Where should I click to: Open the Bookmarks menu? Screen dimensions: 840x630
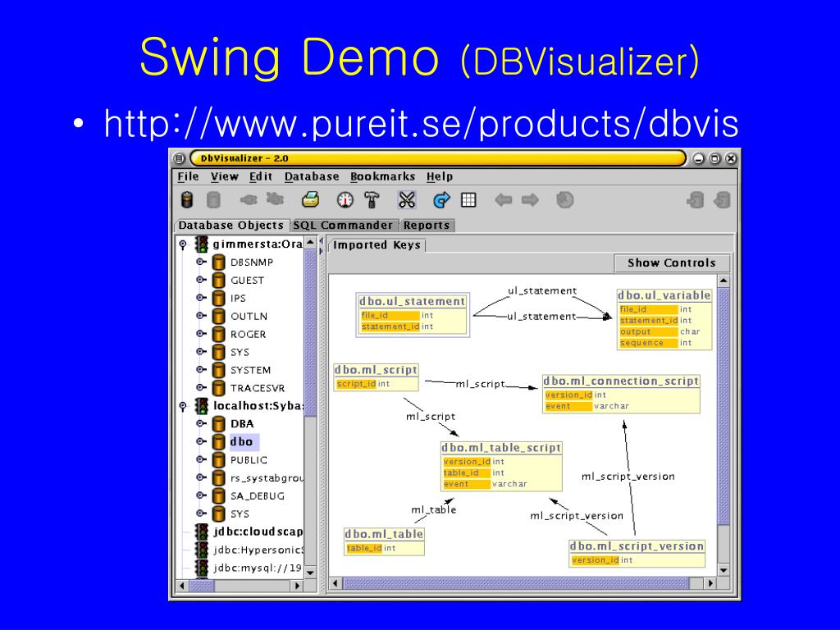pos(382,177)
